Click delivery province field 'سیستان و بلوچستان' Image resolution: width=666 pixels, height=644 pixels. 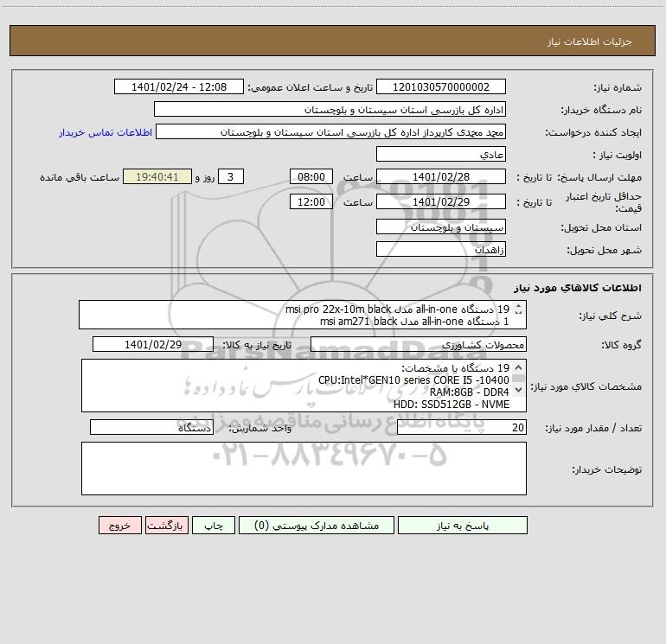[x=441, y=226]
